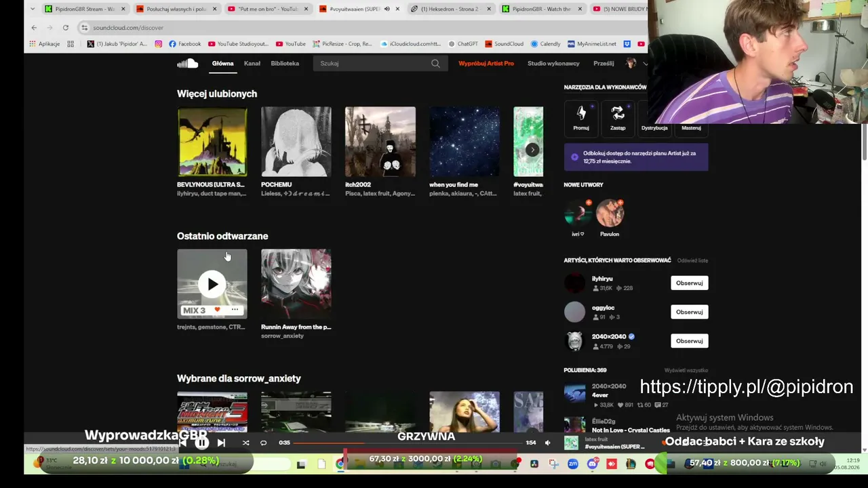Mute the #voyuitwaaien tab audio

pyautogui.click(x=387, y=9)
